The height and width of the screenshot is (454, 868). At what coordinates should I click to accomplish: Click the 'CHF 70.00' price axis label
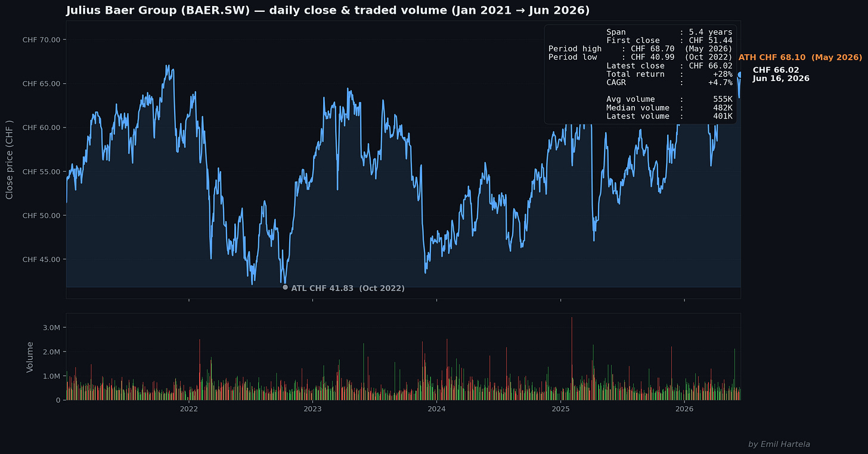41,40
